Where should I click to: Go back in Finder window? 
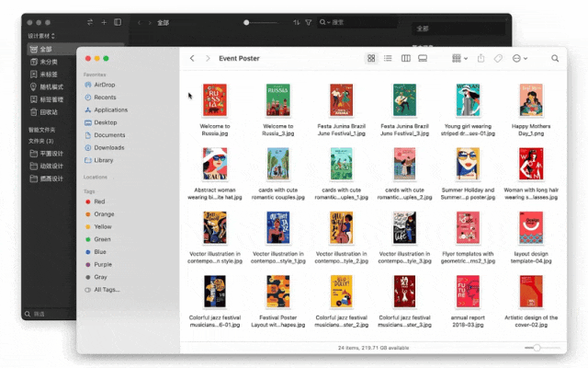click(192, 58)
